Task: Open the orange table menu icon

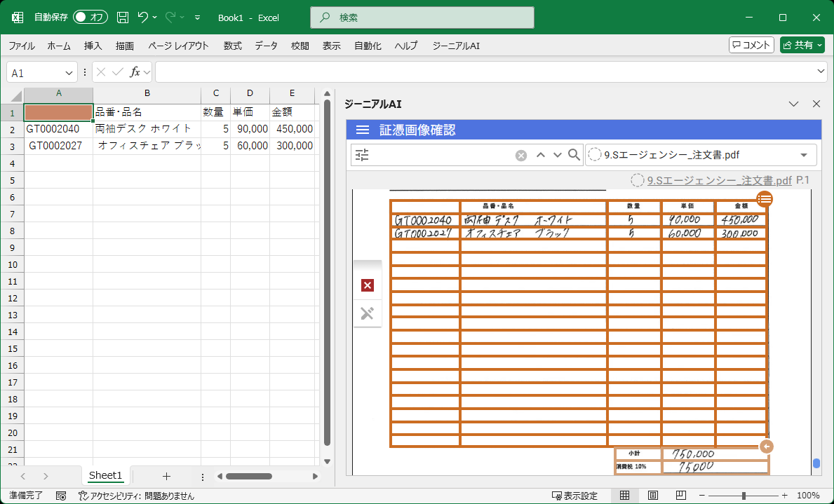Action: click(764, 199)
